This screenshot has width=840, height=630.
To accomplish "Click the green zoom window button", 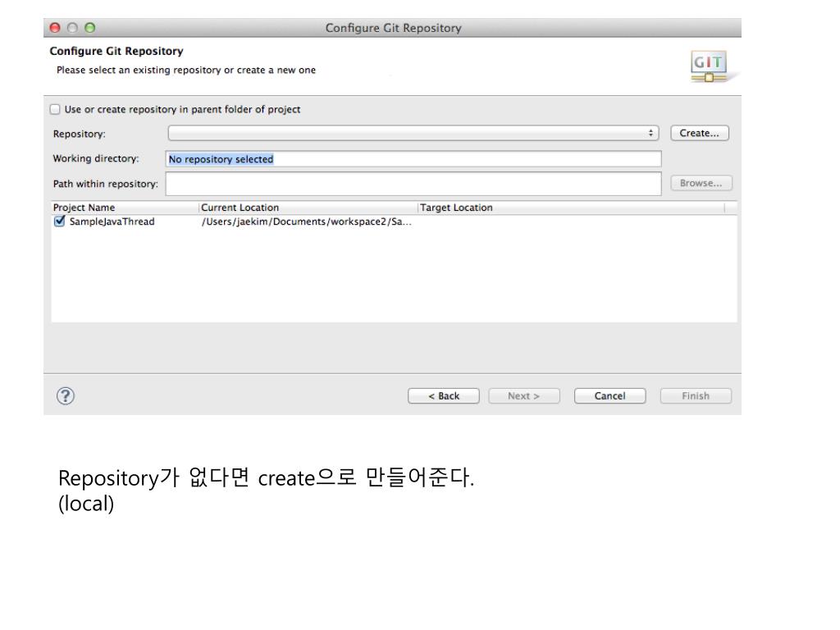I will pyautogui.click(x=90, y=28).
